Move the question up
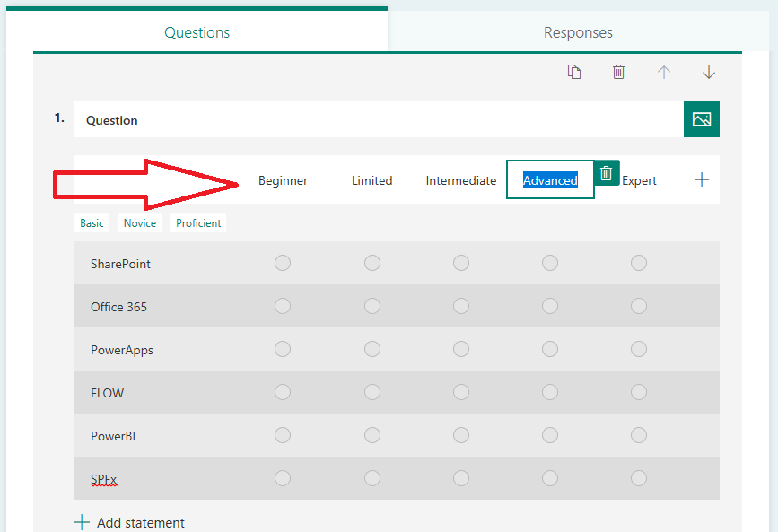Screen dimensions: 778x532 coord(664,71)
